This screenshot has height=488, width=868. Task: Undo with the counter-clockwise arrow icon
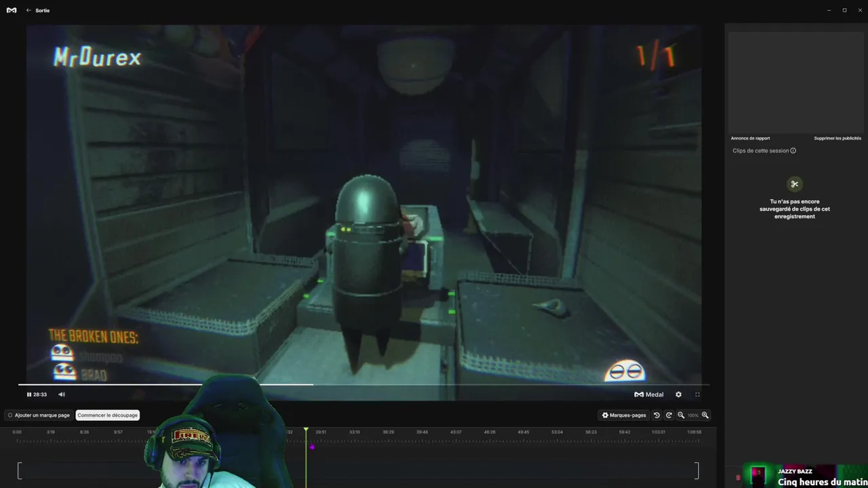[x=656, y=415]
